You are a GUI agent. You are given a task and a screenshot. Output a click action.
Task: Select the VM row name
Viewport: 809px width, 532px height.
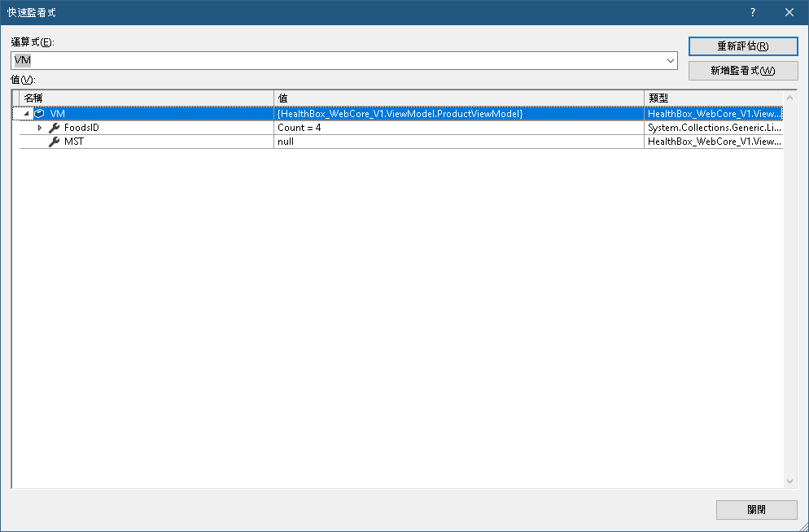57,113
